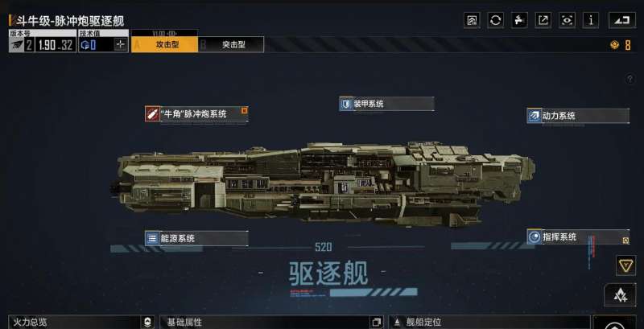Image resolution: width=644 pixels, height=329 pixels.
Task: Select the 攻击型 variant tab
Action: (x=165, y=45)
